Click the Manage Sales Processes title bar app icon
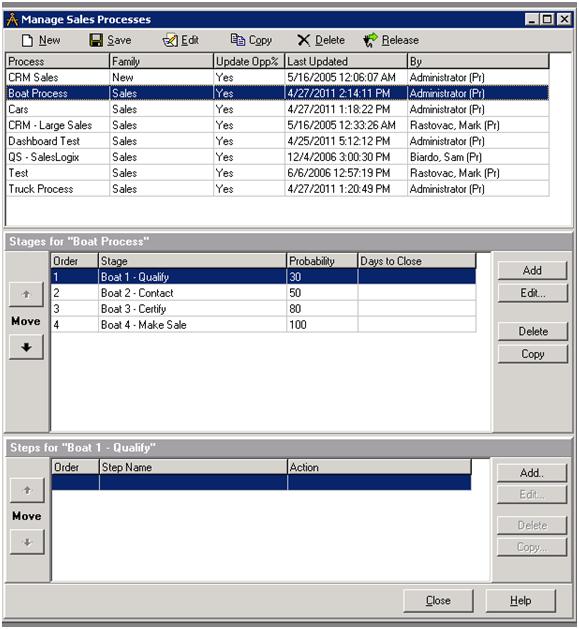 point(12,19)
